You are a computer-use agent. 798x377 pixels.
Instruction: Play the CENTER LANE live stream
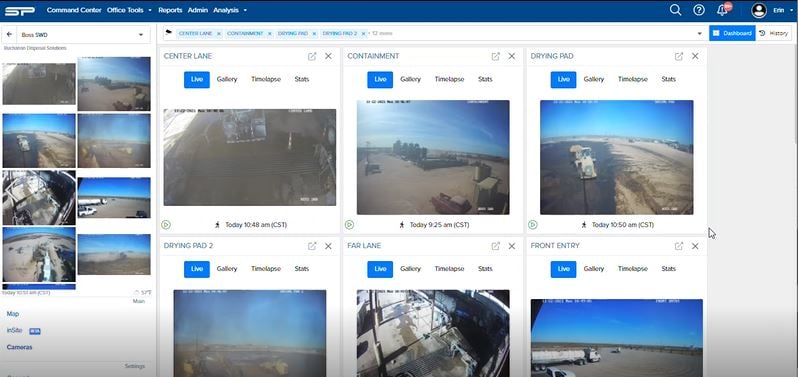[x=166, y=224]
